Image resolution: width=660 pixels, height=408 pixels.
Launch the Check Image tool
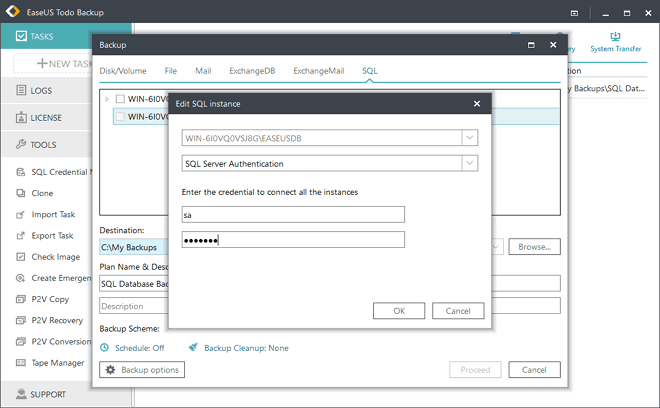pos(23,257)
